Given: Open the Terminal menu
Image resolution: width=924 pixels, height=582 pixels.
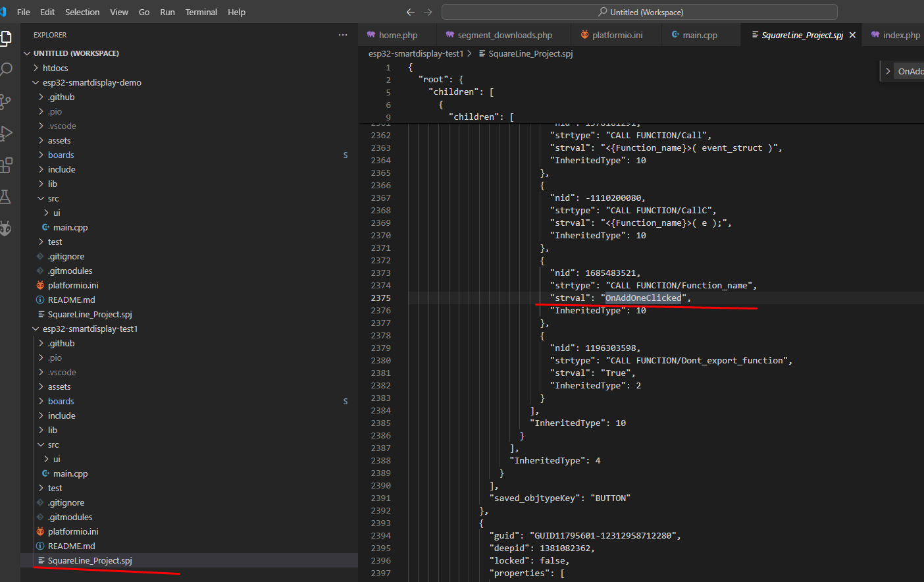Looking at the screenshot, I should (x=201, y=12).
